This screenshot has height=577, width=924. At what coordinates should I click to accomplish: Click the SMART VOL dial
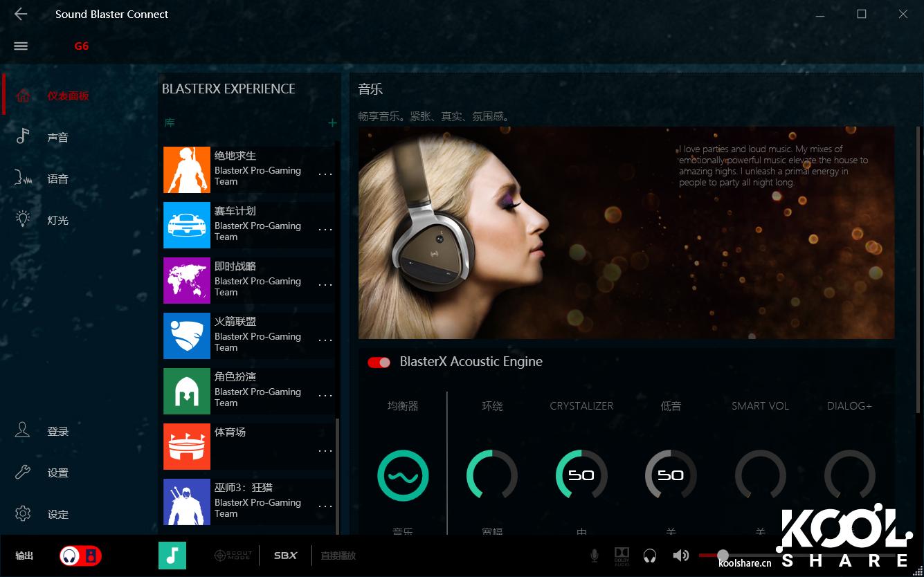click(760, 475)
